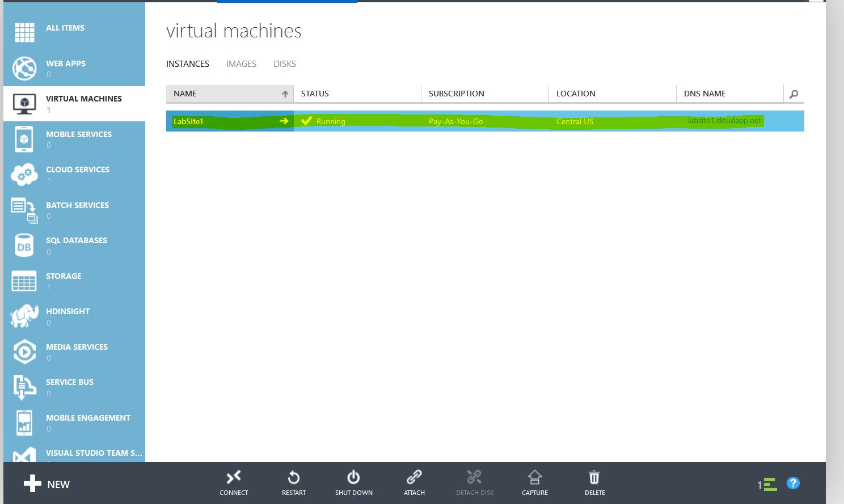Select the Instances tab

pos(188,64)
